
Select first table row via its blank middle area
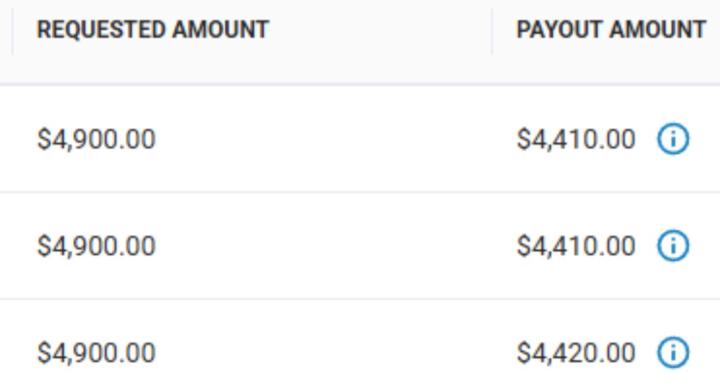point(335,139)
